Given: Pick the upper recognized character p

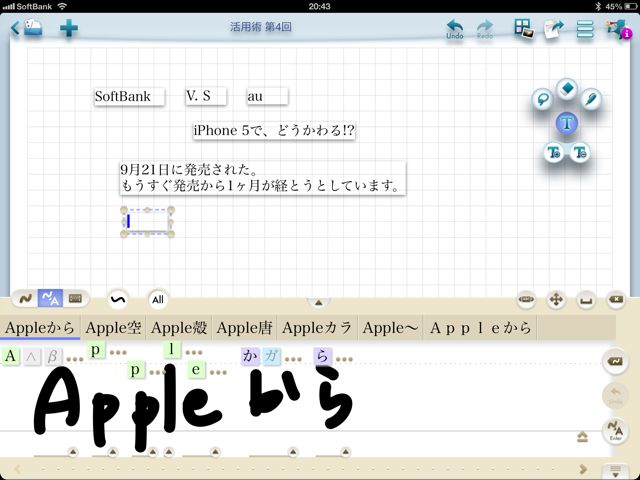Looking at the screenshot, I should 96,350.
